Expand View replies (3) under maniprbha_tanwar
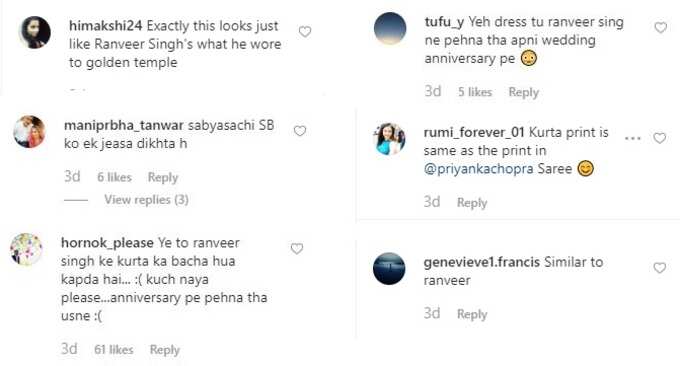The image size is (680, 366). (146, 199)
